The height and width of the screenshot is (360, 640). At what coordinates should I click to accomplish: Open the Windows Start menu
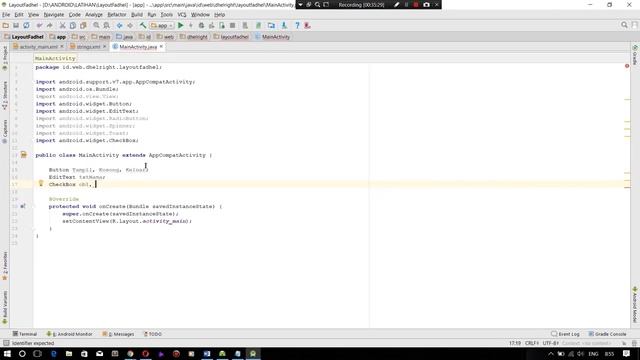point(7,353)
